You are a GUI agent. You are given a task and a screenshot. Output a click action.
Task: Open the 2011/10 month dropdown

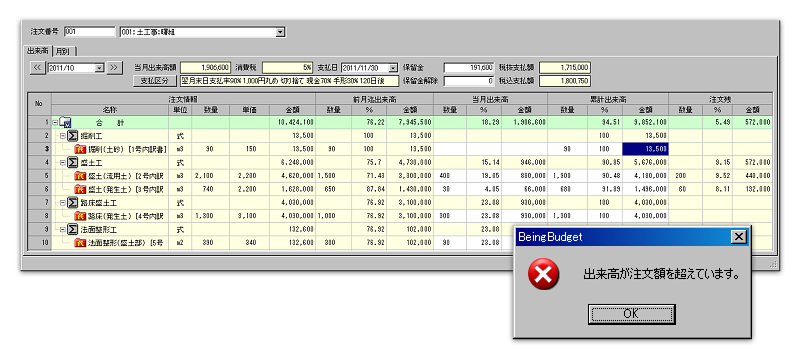[99, 67]
